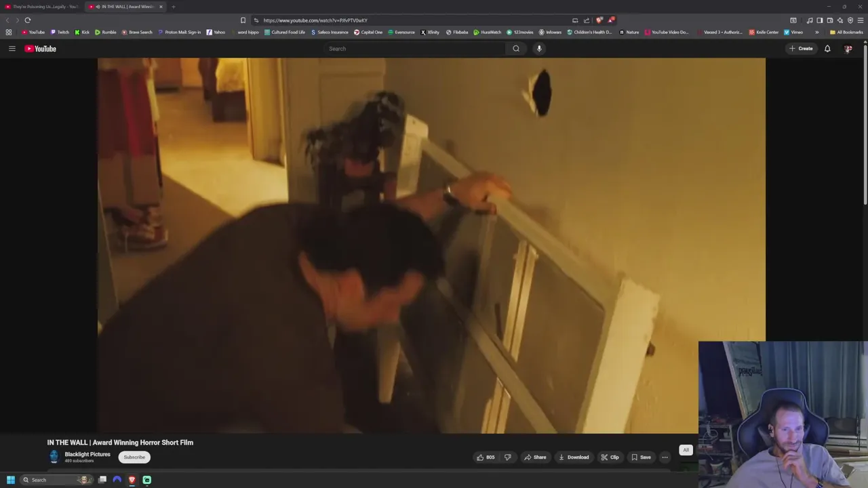Open the Vimeo bookmark

(x=793, y=32)
